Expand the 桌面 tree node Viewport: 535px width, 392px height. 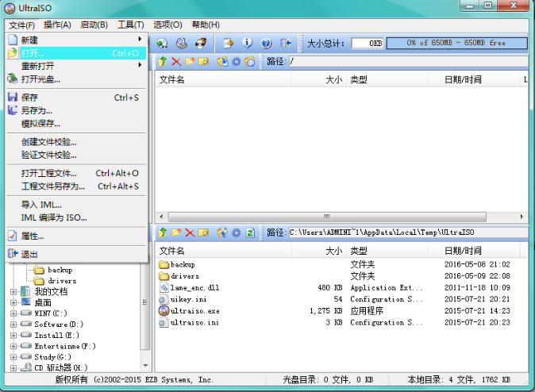(x=13, y=302)
